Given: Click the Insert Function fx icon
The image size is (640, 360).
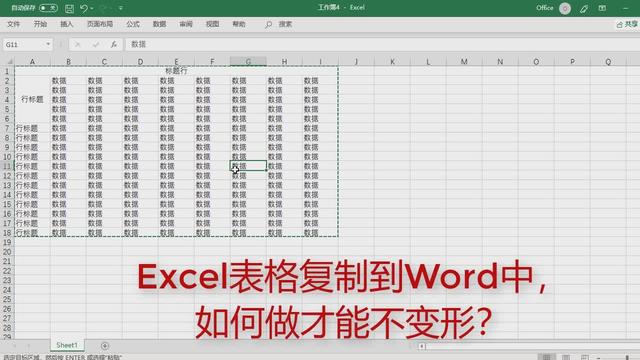Looking at the screenshot, I should [x=114, y=44].
